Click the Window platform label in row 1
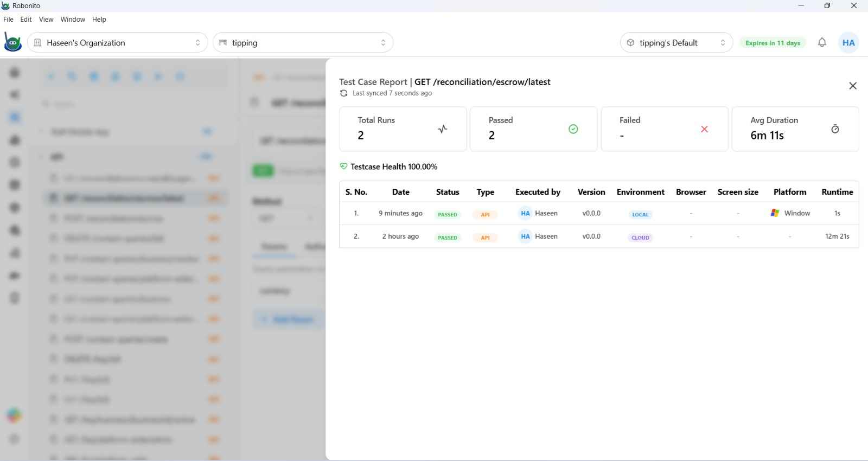 [797, 213]
